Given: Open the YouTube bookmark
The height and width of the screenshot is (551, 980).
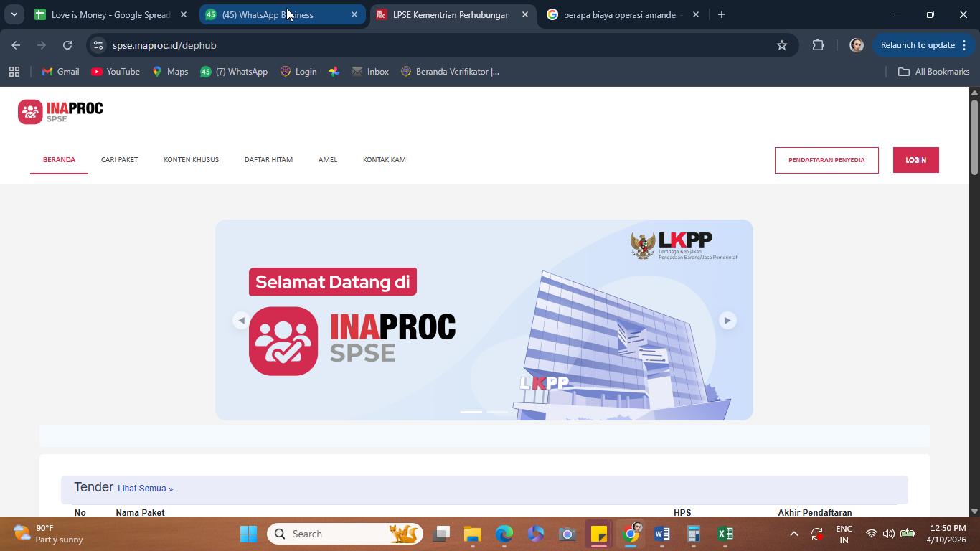Looking at the screenshot, I should tap(116, 72).
